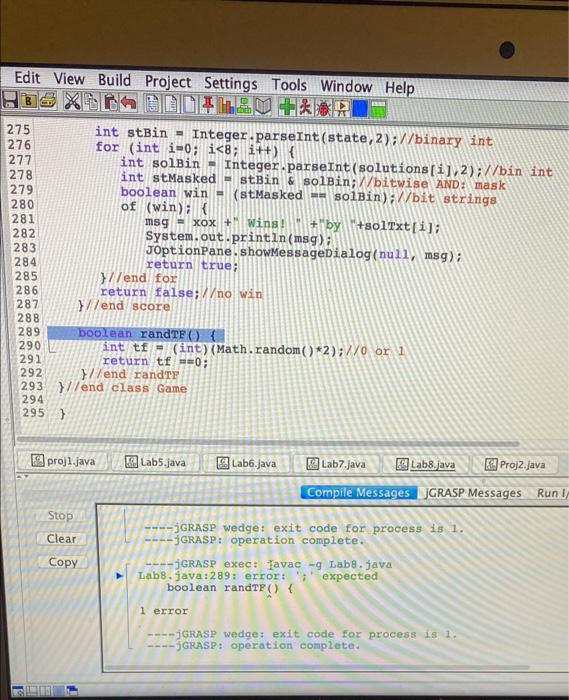Open the Window menu
Screen dimensions: 569x700
346,86
